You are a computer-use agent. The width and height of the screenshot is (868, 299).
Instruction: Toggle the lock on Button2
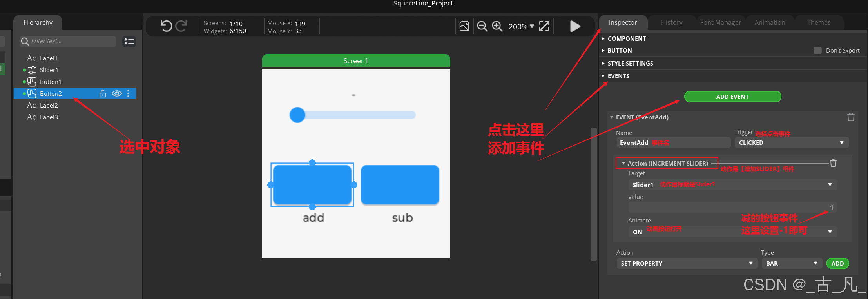coord(103,93)
